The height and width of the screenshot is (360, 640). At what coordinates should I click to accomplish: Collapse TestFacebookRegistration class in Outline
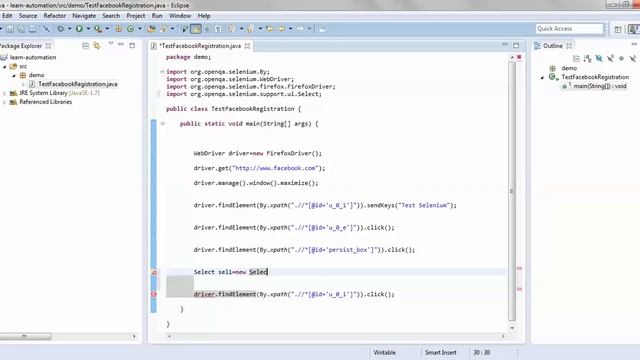coord(542,78)
